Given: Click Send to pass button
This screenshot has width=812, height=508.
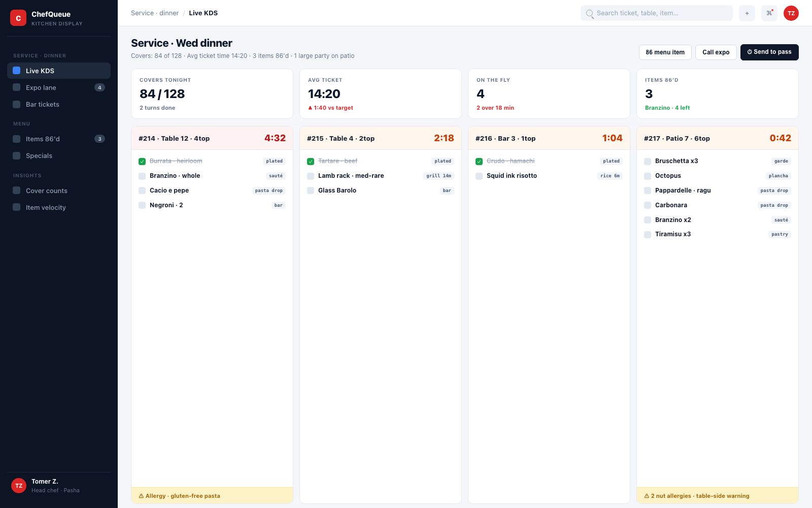Looking at the screenshot, I should pos(769,52).
